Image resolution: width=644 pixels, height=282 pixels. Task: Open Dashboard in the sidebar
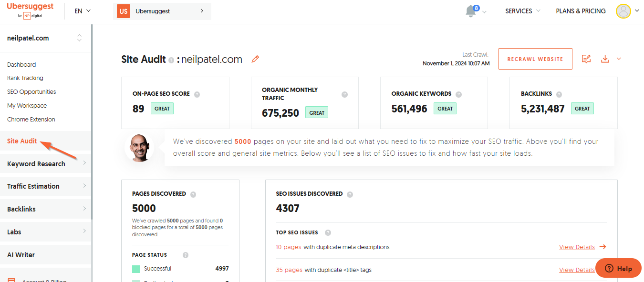pyautogui.click(x=21, y=64)
